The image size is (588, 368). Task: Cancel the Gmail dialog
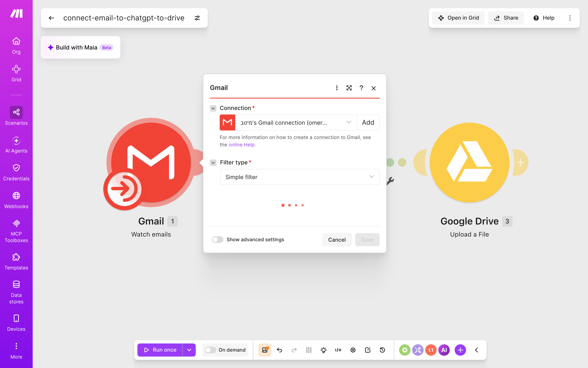click(x=337, y=239)
